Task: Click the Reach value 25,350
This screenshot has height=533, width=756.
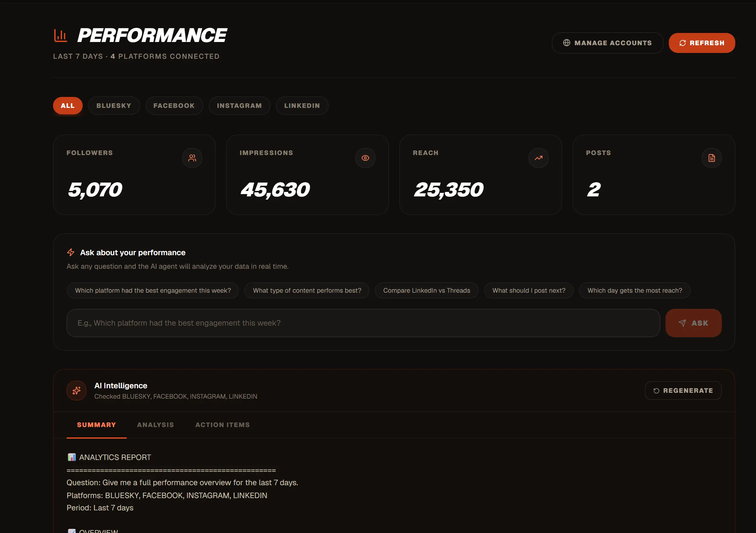Action: coord(448,190)
